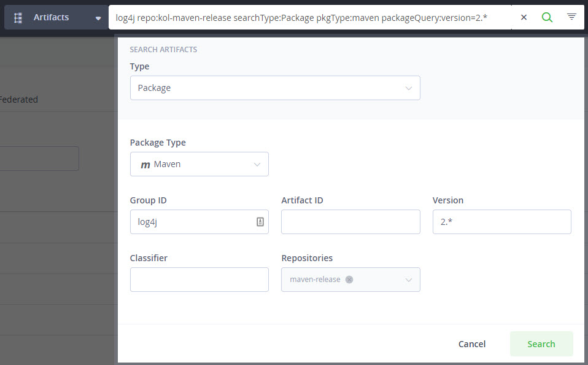Focus the Group ID field containing log4j

click(191, 222)
